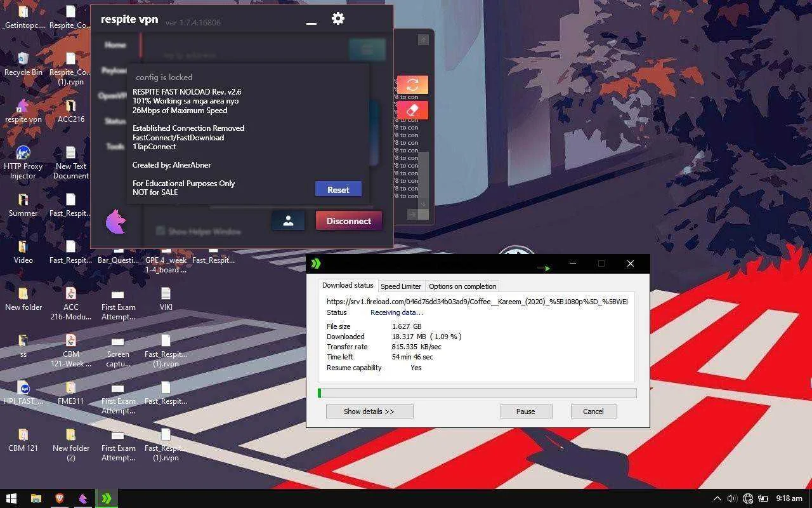Image resolution: width=812 pixels, height=508 pixels.
Task: Open the volume control in system tray
Action: [x=732, y=498]
